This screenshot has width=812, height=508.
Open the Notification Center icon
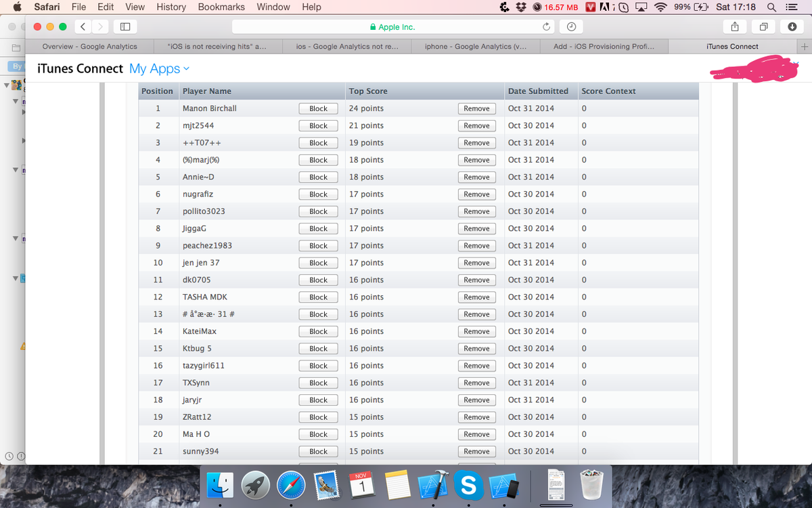pyautogui.click(x=790, y=7)
